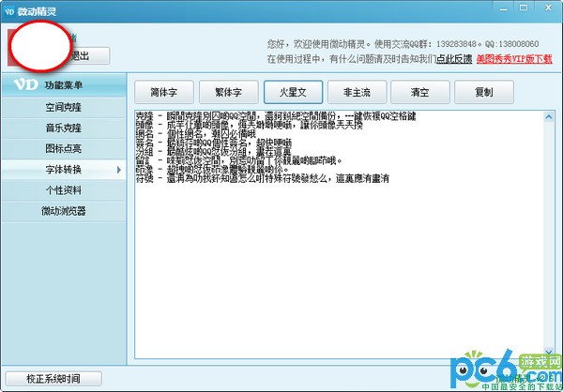Copy the text using 复制 button
The image size is (563, 392).
[x=484, y=92]
